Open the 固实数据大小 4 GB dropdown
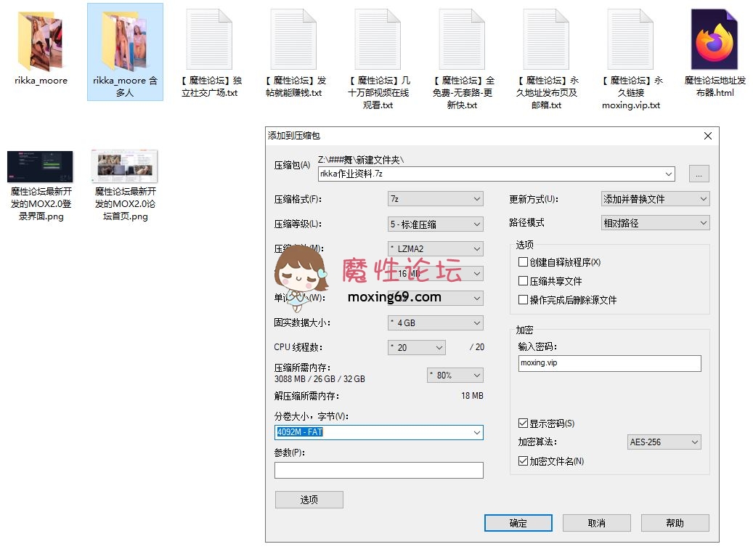 click(x=435, y=322)
